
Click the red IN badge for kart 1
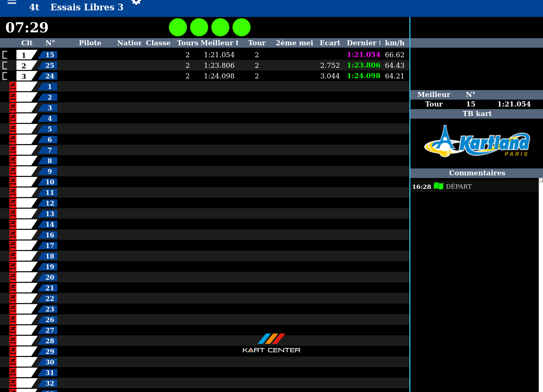pyautogui.click(x=13, y=87)
